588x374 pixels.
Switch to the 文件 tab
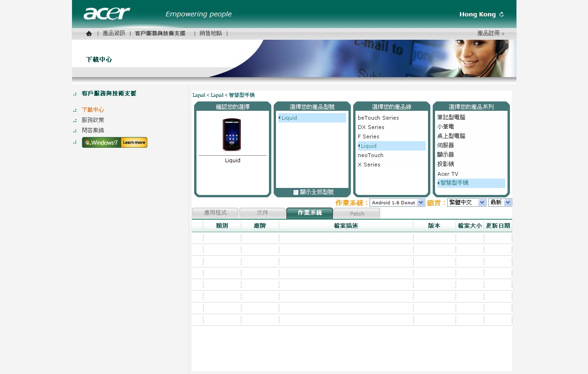(x=262, y=213)
